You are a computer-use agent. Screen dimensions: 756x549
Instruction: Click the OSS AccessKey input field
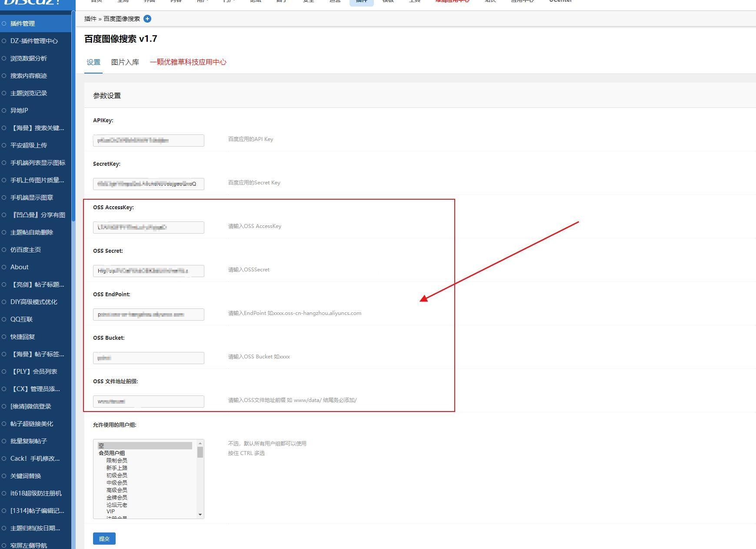(149, 228)
